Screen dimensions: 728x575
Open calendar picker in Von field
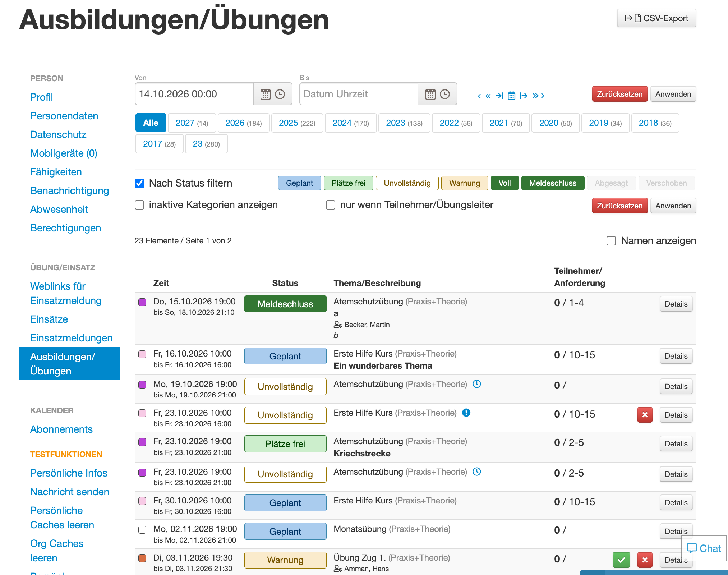click(x=265, y=94)
